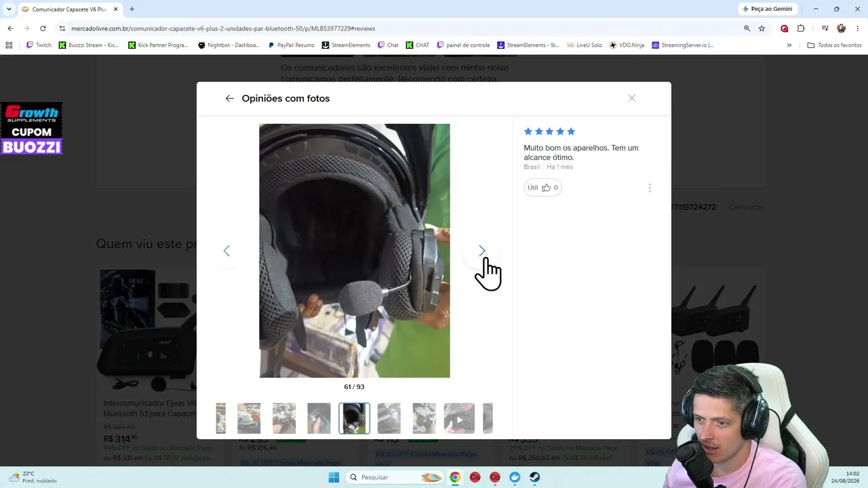Click the zoom magnifier icon in address bar
Screen dimensions: 868x488
[x=747, y=28]
